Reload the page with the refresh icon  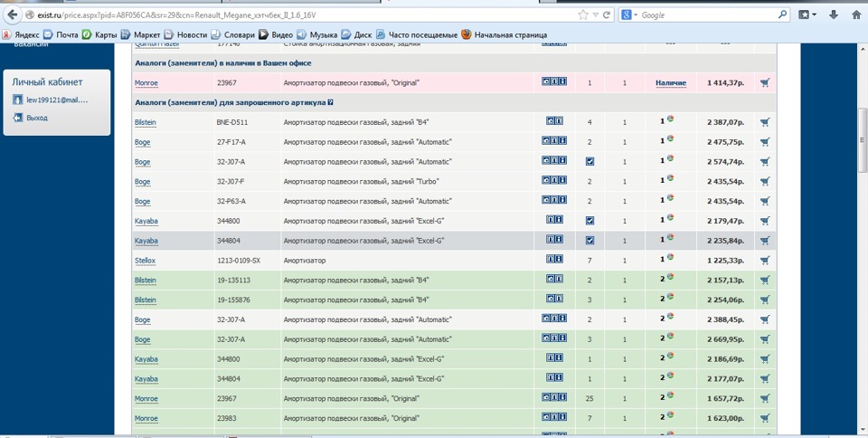pos(607,15)
